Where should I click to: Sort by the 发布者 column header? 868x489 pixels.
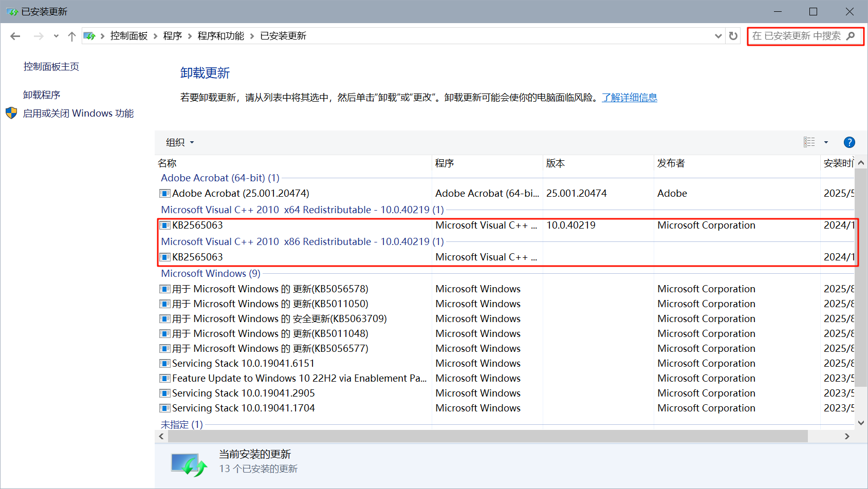671,163
